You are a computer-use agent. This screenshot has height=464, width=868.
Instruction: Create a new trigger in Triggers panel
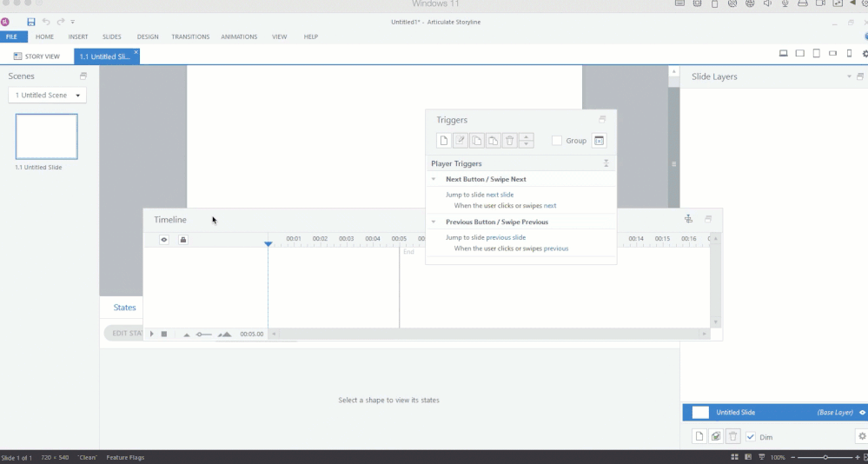[x=443, y=141]
